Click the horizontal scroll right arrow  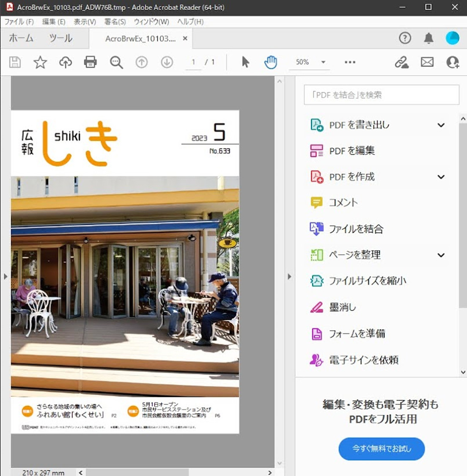pyautogui.click(x=269, y=472)
